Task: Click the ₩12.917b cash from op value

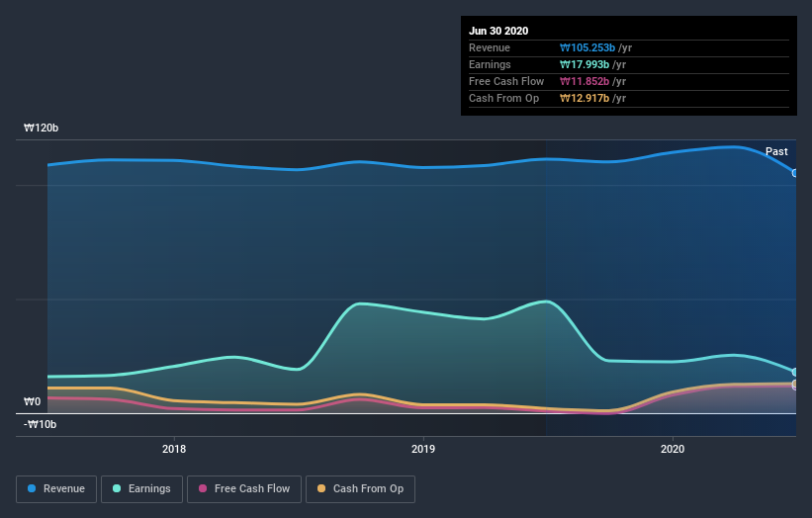Action: (x=585, y=98)
